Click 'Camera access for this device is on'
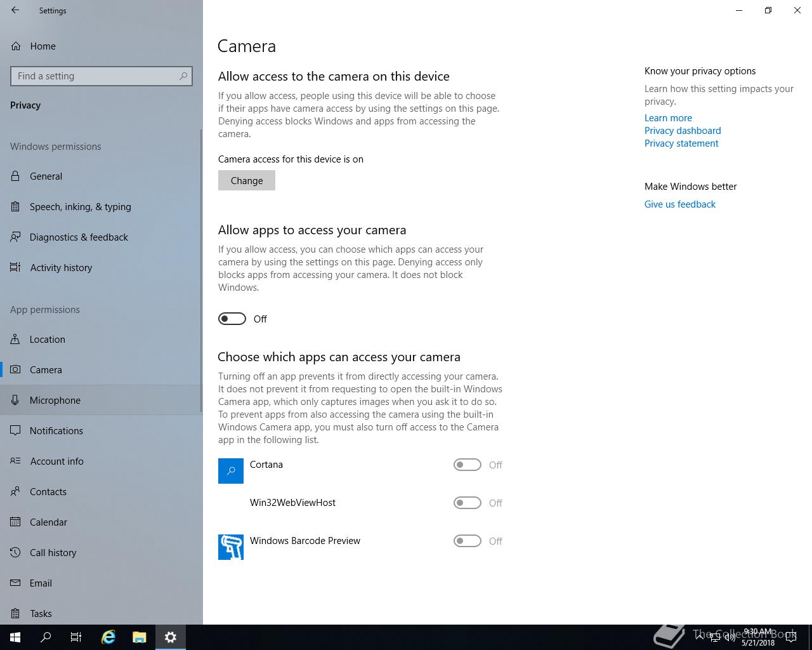 pos(291,159)
